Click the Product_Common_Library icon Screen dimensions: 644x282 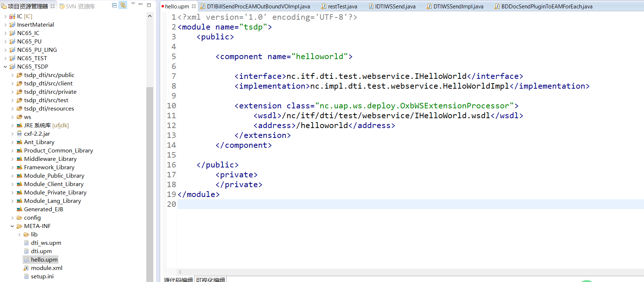point(19,151)
